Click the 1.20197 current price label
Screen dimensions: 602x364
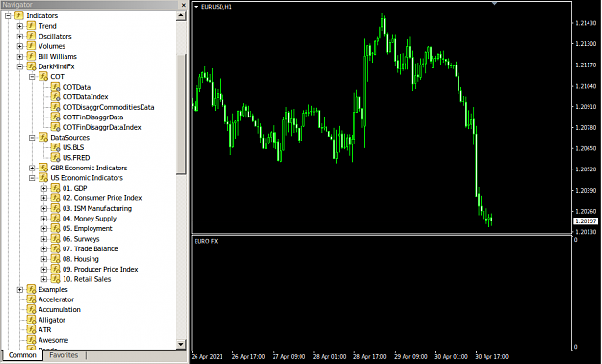point(586,221)
